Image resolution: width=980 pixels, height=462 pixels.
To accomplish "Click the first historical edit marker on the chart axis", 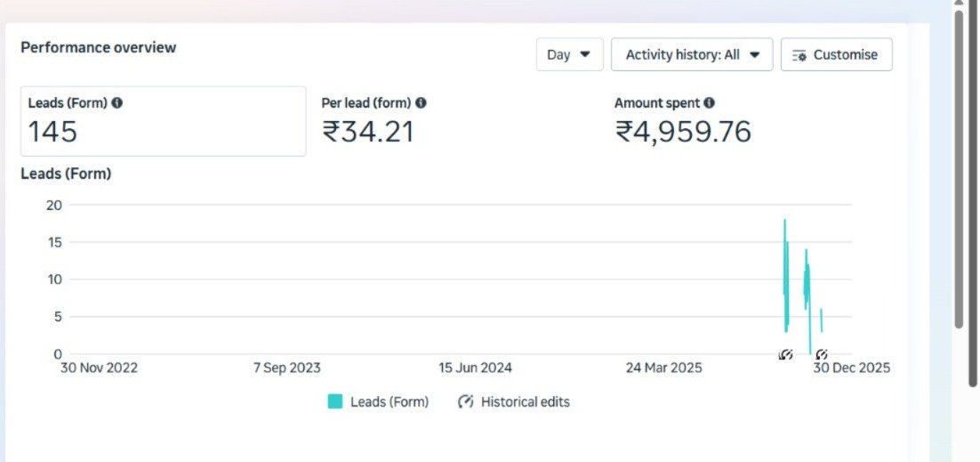I will click(x=785, y=354).
